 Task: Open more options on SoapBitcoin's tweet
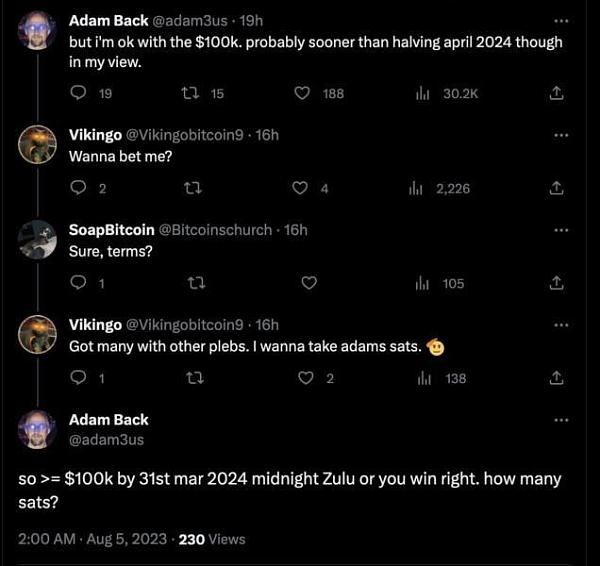tap(560, 229)
